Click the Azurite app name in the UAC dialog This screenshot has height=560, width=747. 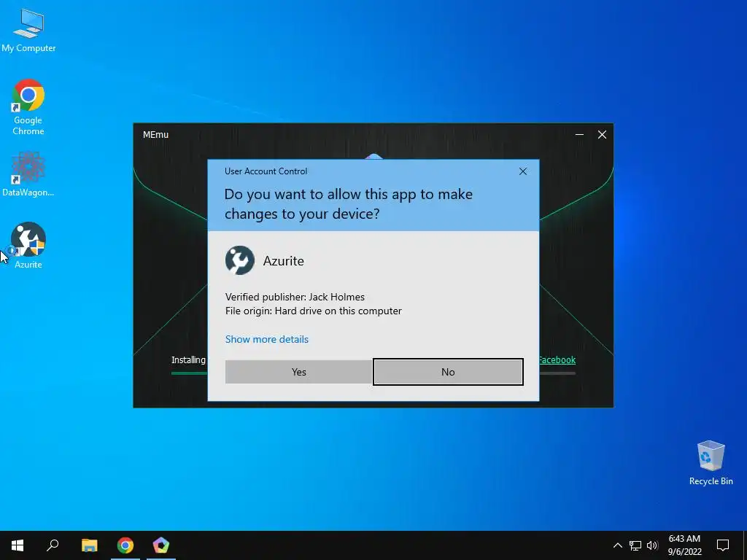[x=284, y=261]
